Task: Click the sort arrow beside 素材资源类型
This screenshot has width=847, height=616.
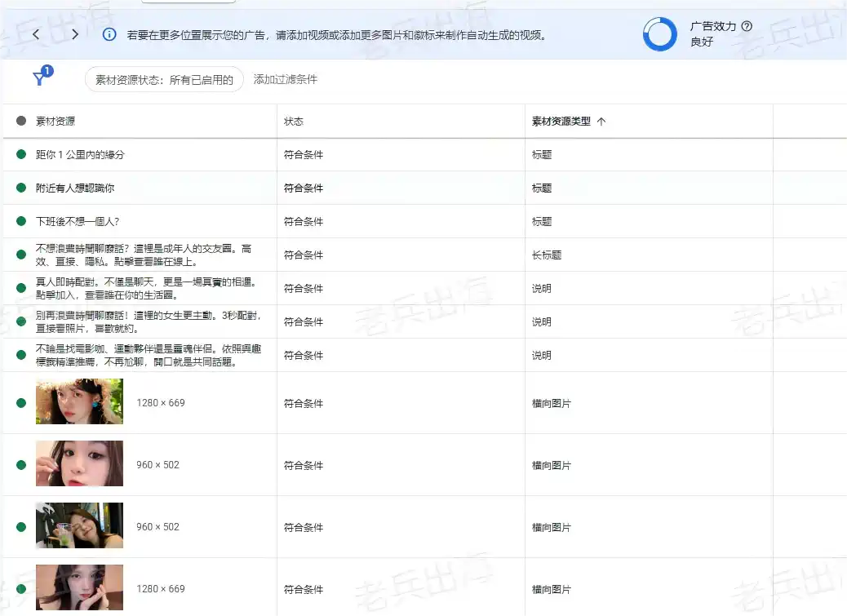Action: coord(601,122)
